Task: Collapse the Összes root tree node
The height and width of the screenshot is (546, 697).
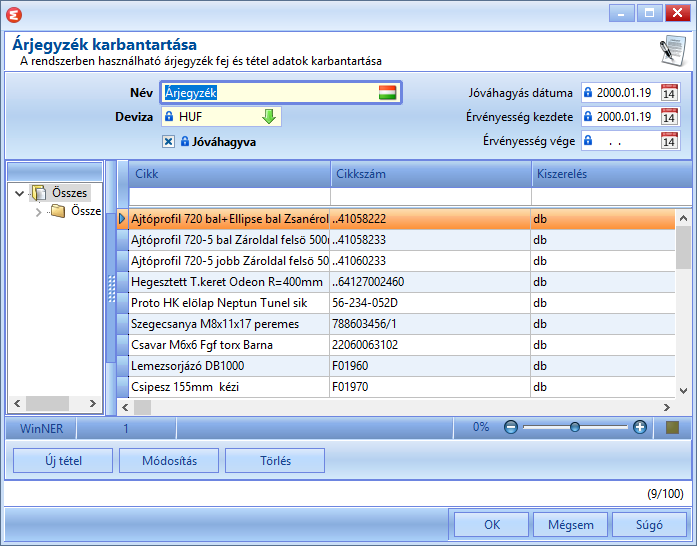Action: (19, 193)
